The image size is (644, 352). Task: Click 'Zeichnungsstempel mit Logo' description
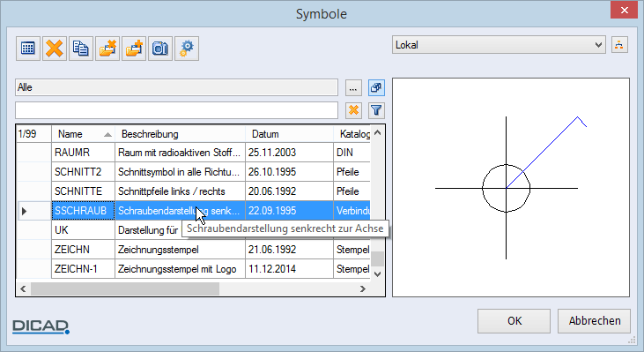(x=181, y=269)
